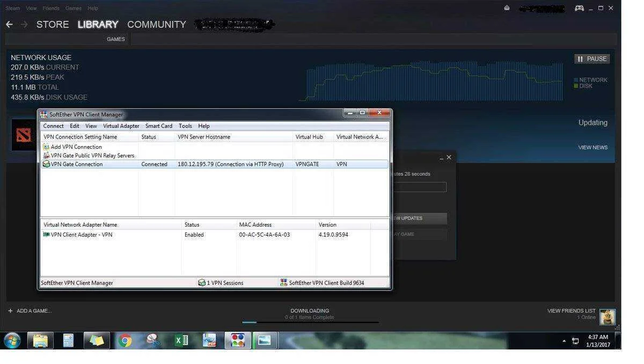Click the VPN Gate Public VPN Relay Servers icon
This screenshot has width=644, height=364.
pyautogui.click(x=46, y=155)
